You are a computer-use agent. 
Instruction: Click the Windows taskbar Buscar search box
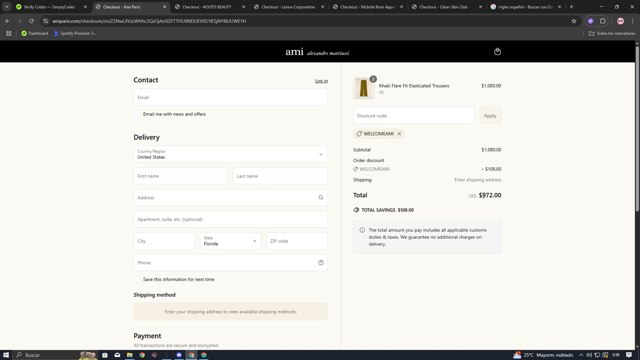46,355
